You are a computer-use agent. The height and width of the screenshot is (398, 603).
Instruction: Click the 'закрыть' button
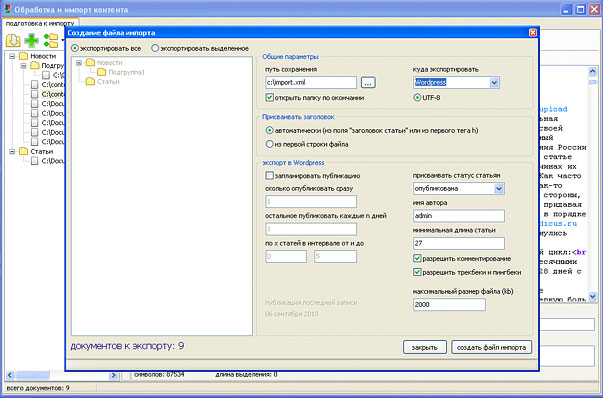(x=425, y=347)
